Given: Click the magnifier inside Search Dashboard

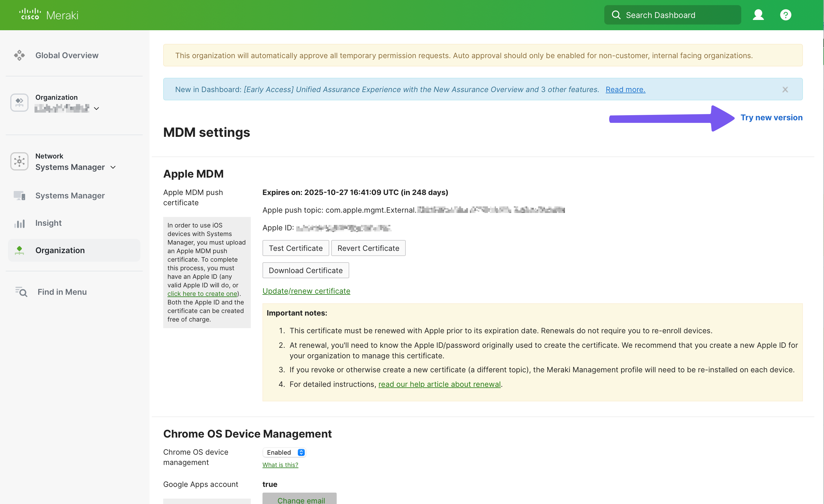Looking at the screenshot, I should coord(616,15).
